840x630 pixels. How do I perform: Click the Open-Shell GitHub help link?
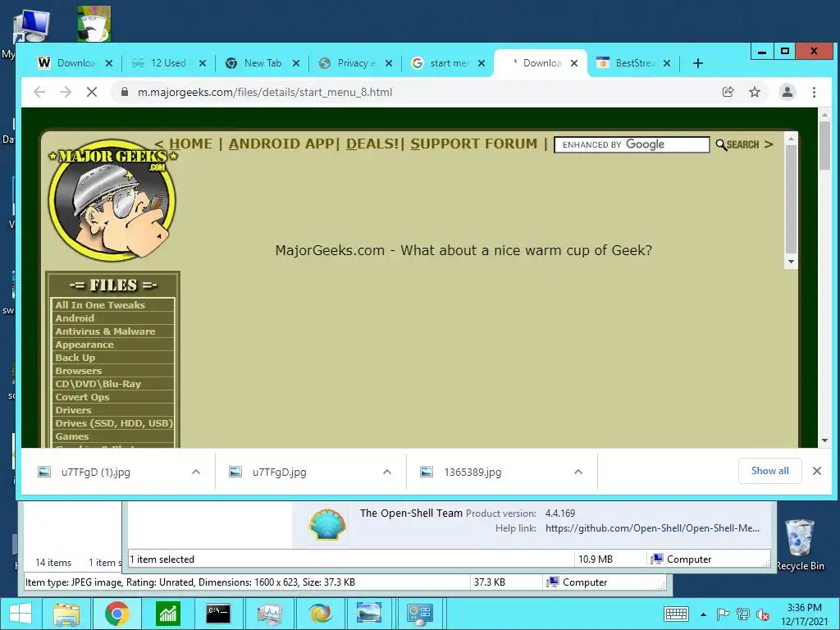(652, 528)
